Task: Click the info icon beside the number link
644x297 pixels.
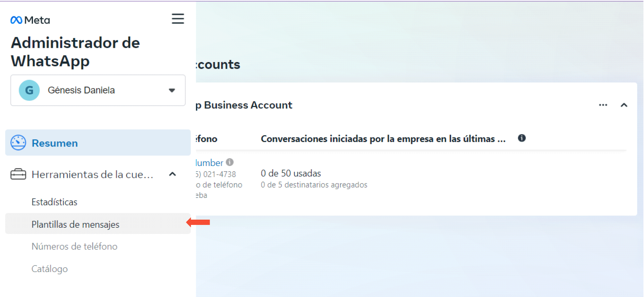Action: (230, 162)
